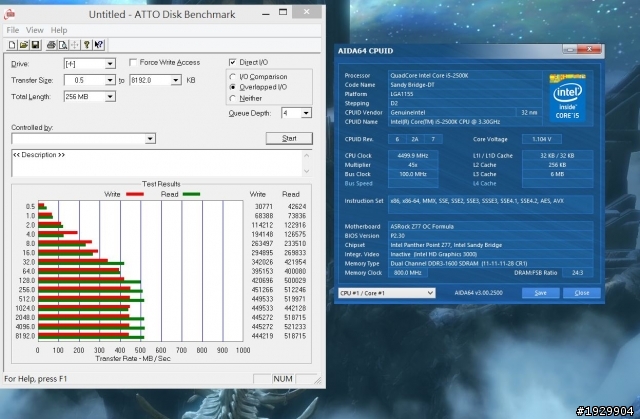Click the ATTO application icon in title bar

pyautogui.click(x=9, y=14)
